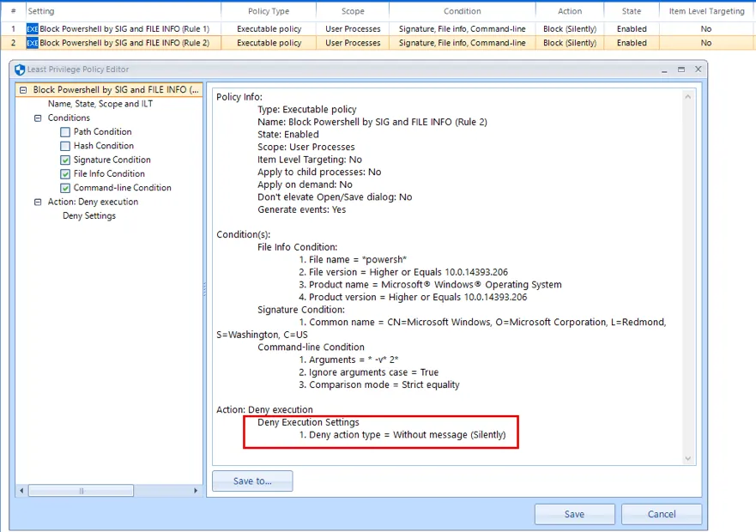Minimize the Policy Editor dialog

(664, 70)
